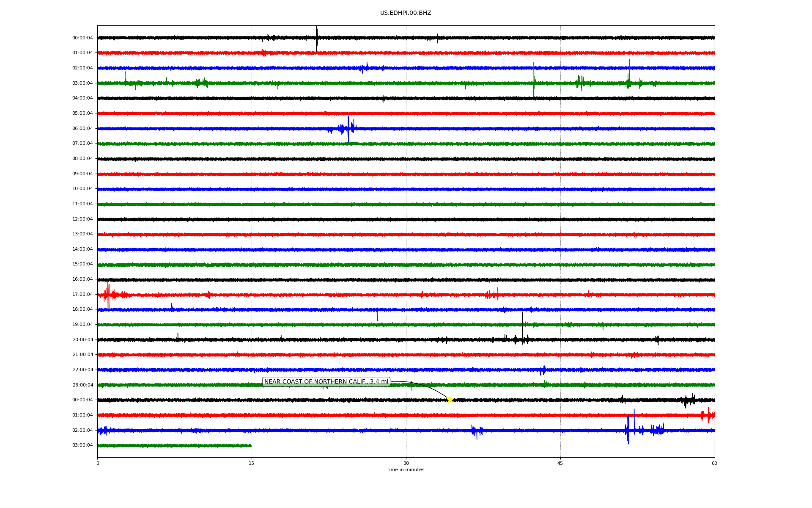The height and width of the screenshot is (508, 812).
Task: Click the 06:00:04 trace time label
Action: point(82,128)
